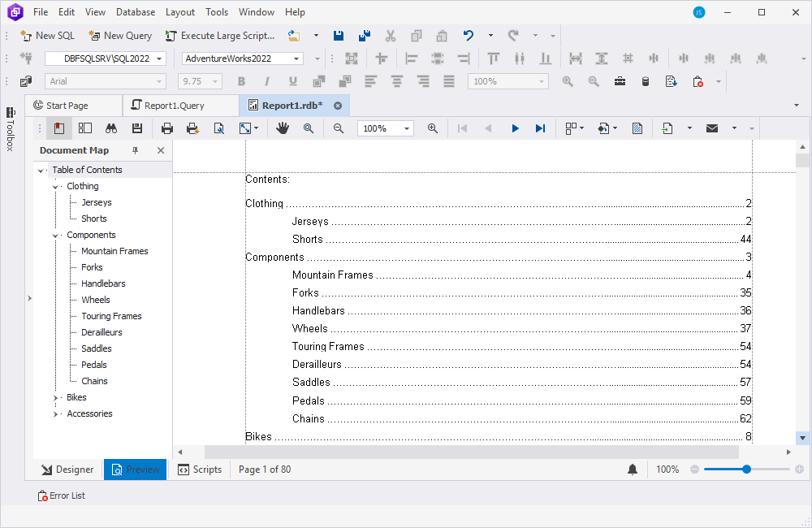812x528 pixels.
Task: Click the Zoom Out icon in the preview toolbar
Action: coord(339,128)
